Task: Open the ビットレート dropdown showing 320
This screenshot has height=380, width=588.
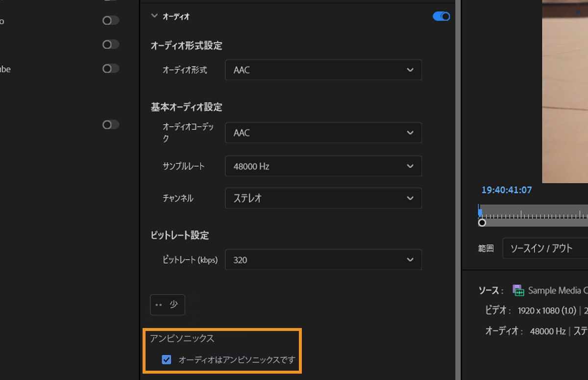Action: [323, 259]
